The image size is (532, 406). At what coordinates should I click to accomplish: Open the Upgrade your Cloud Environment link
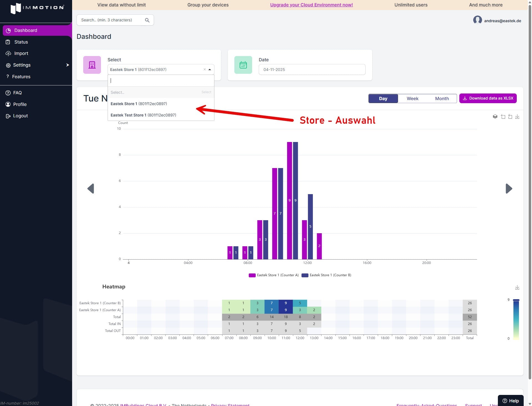point(311,5)
